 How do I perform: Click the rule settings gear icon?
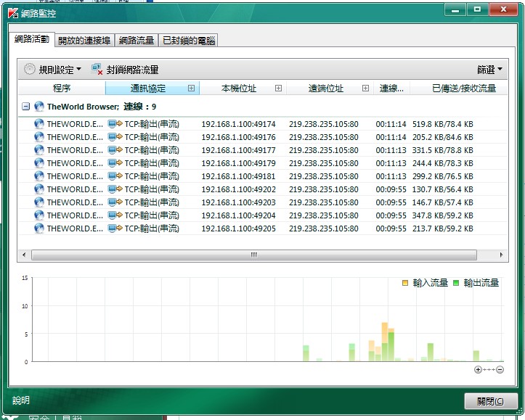coord(30,69)
